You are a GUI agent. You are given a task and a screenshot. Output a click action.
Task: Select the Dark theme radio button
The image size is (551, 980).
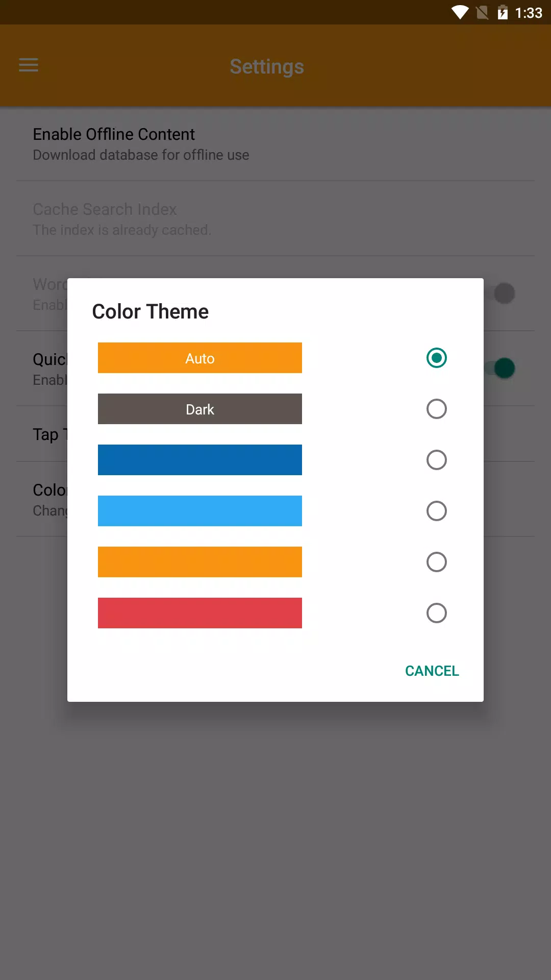437,409
